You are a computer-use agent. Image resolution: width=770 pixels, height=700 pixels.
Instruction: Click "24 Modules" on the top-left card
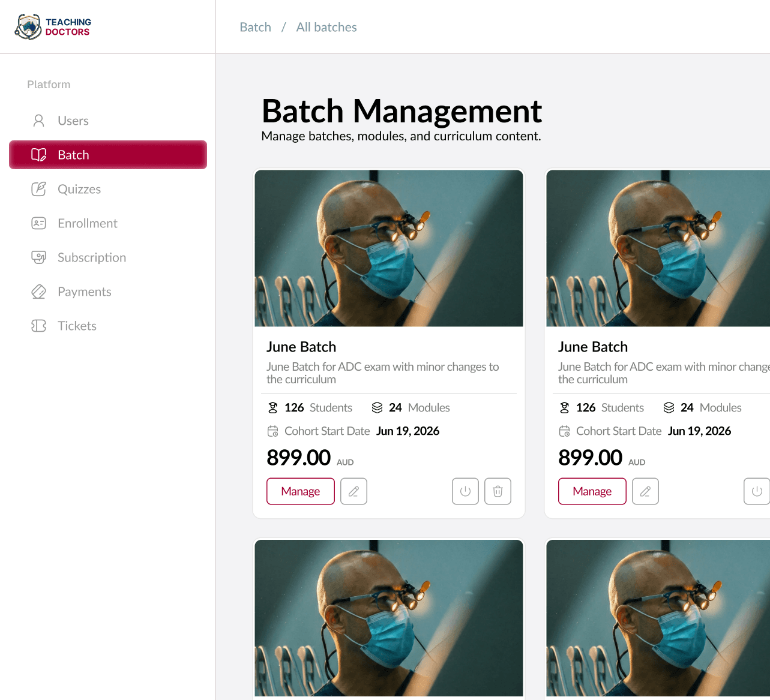click(x=420, y=408)
